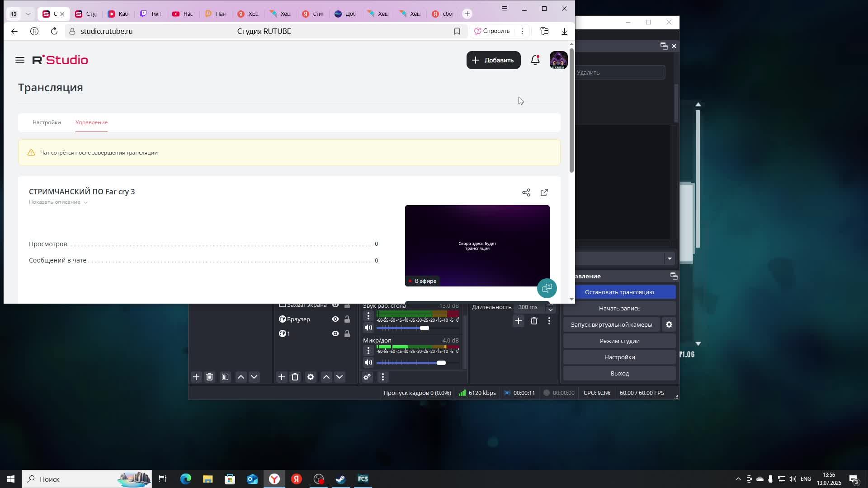Switch to the second Студия browser tab

[86, 14]
